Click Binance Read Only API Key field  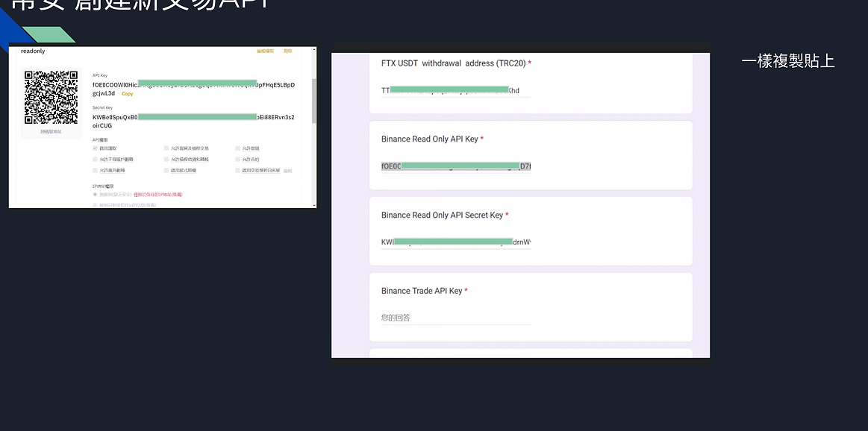[x=455, y=166]
